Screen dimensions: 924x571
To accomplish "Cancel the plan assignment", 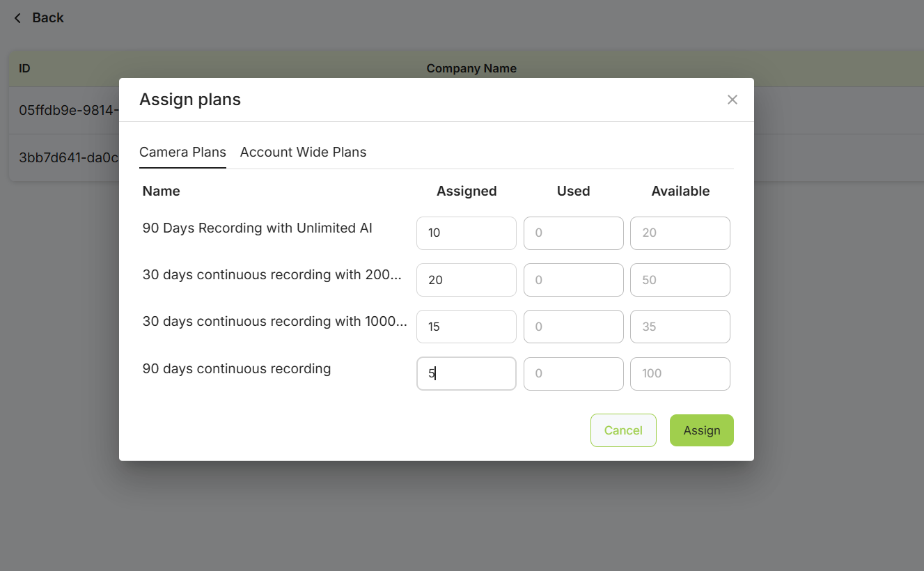I will (622, 430).
